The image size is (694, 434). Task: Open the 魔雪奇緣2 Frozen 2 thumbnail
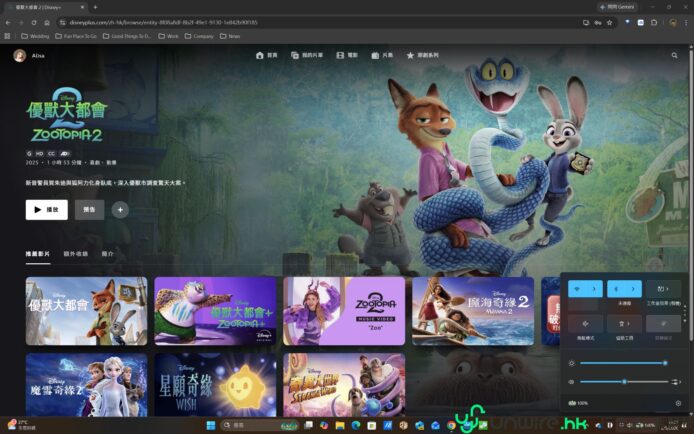coord(86,385)
